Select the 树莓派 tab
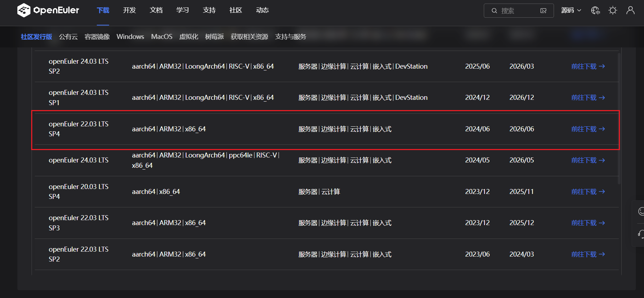The image size is (644, 298). click(x=214, y=37)
